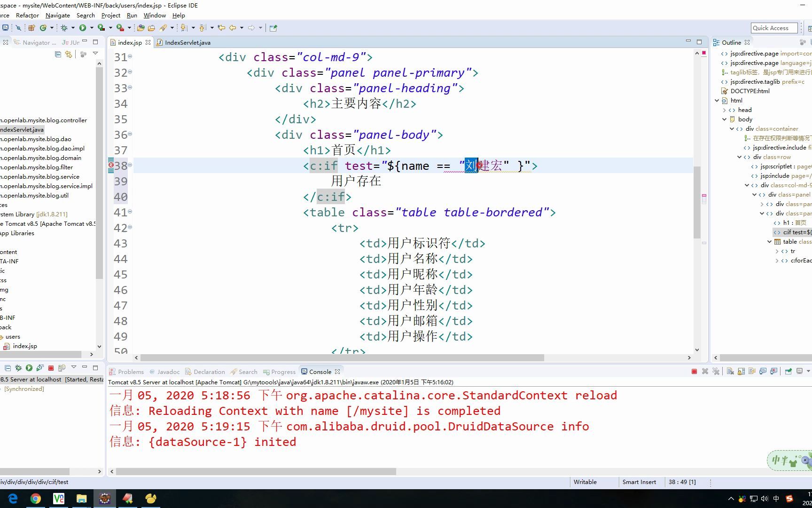
Task: Terminate console process with red square
Action: [694, 372]
